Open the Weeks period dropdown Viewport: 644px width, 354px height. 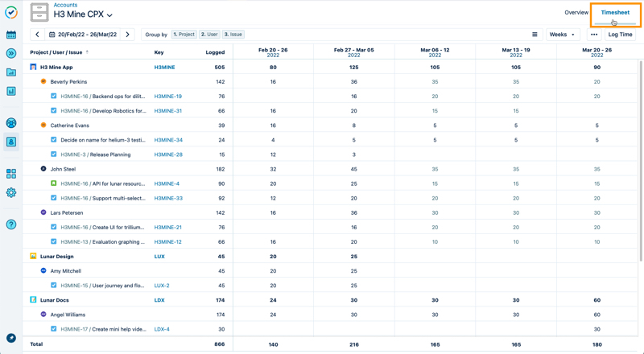point(562,35)
